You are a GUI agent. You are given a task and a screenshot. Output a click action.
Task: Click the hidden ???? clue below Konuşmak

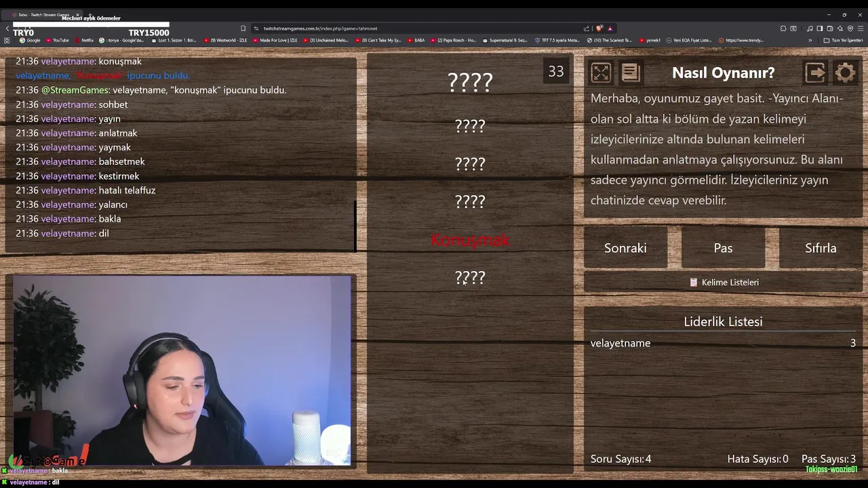[x=470, y=277]
